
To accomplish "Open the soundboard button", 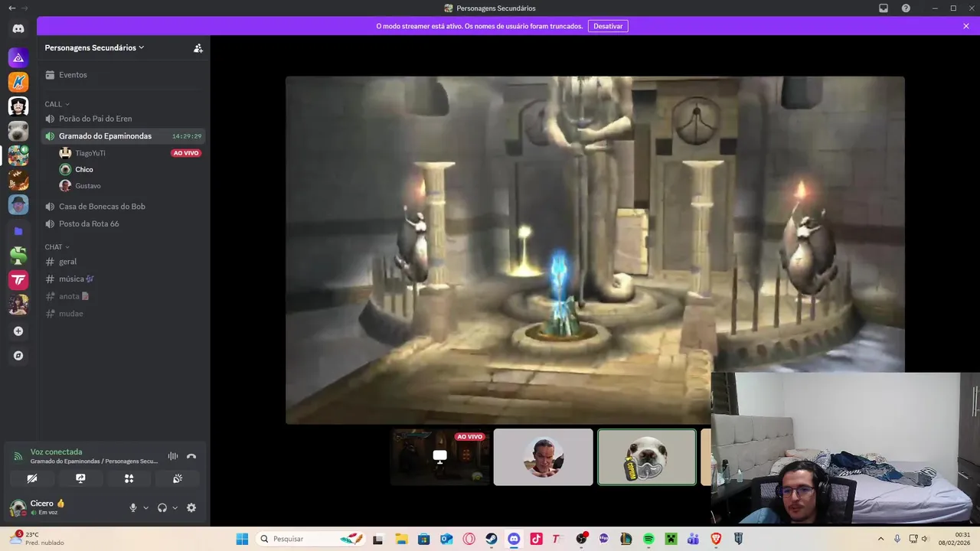I will [x=178, y=478].
